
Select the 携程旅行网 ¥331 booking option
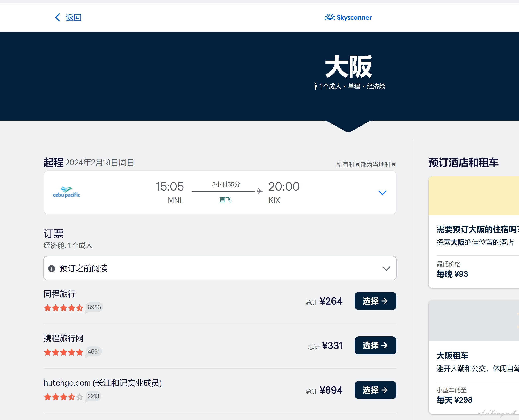coord(375,345)
